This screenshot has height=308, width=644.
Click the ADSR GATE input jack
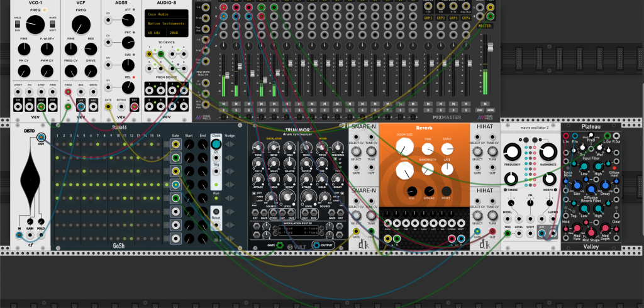(x=108, y=107)
